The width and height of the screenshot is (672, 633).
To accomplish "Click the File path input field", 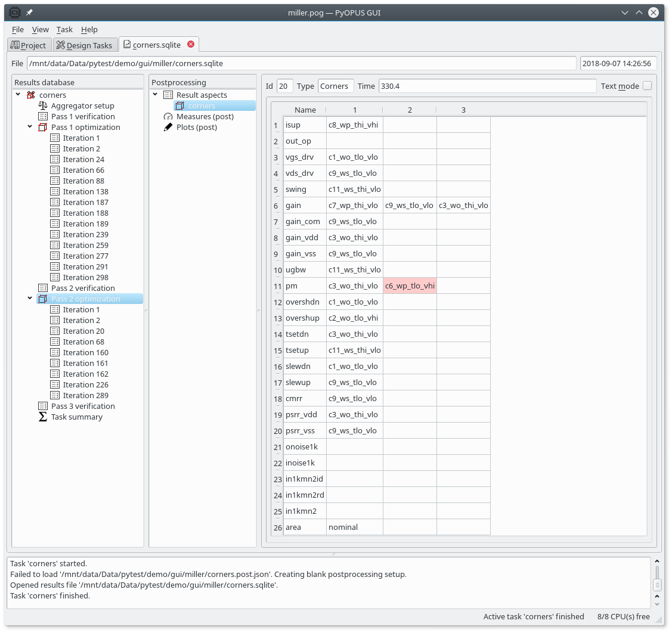I will [301, 63].
